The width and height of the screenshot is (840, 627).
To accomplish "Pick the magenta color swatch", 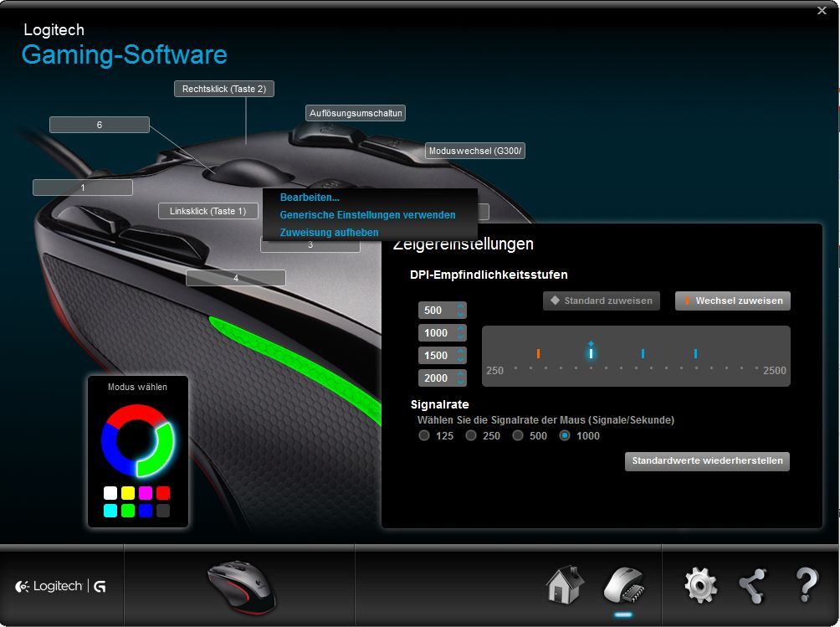I will [x=146, y=493].
